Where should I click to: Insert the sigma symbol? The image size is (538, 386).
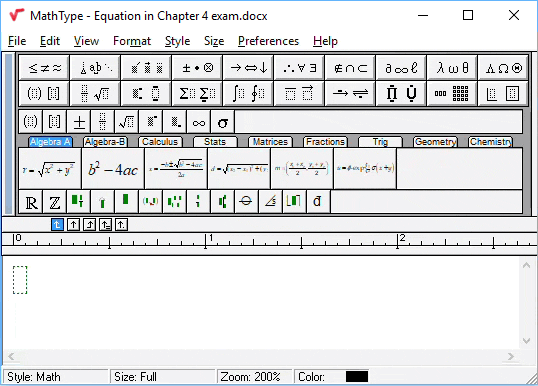coord(223,122)
